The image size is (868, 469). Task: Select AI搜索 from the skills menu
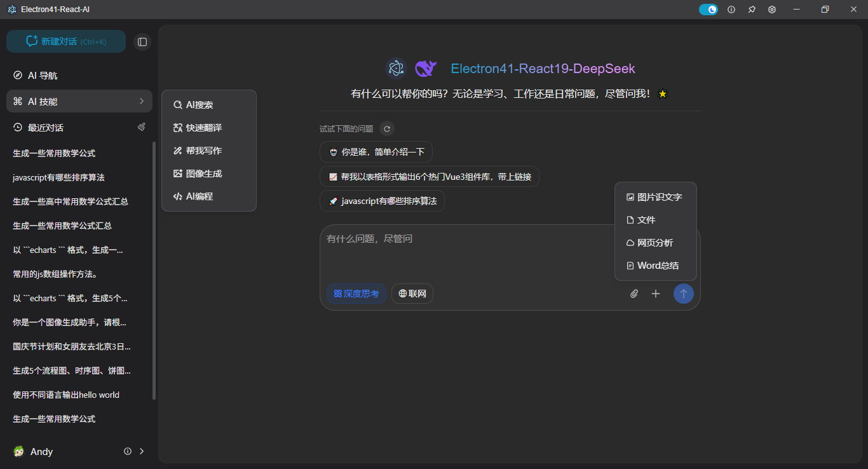click(209, 105)
